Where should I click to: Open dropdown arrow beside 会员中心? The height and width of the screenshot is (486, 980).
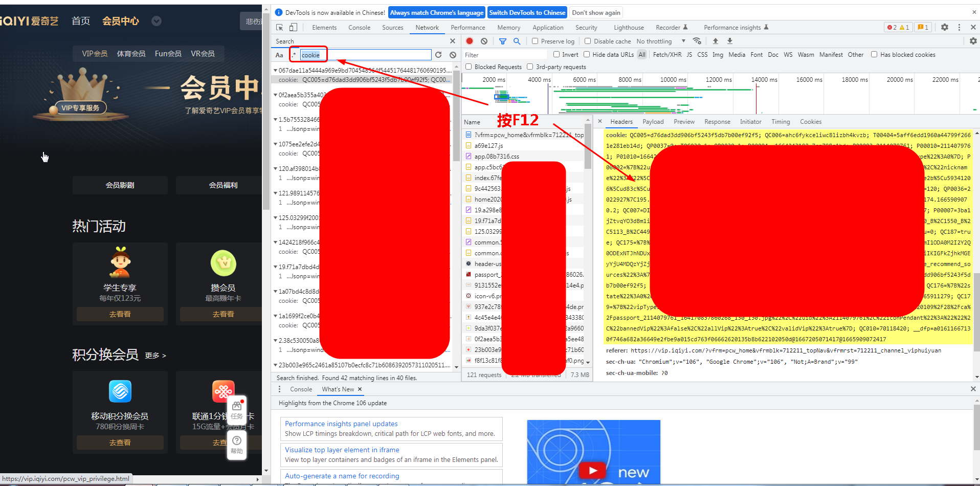tap(157, 21)
